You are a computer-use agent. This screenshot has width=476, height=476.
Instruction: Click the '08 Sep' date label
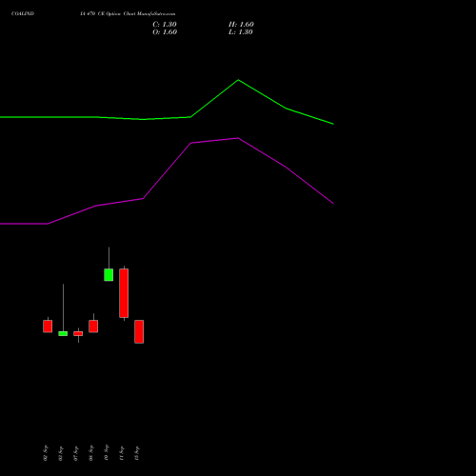(x=91, y=453)
